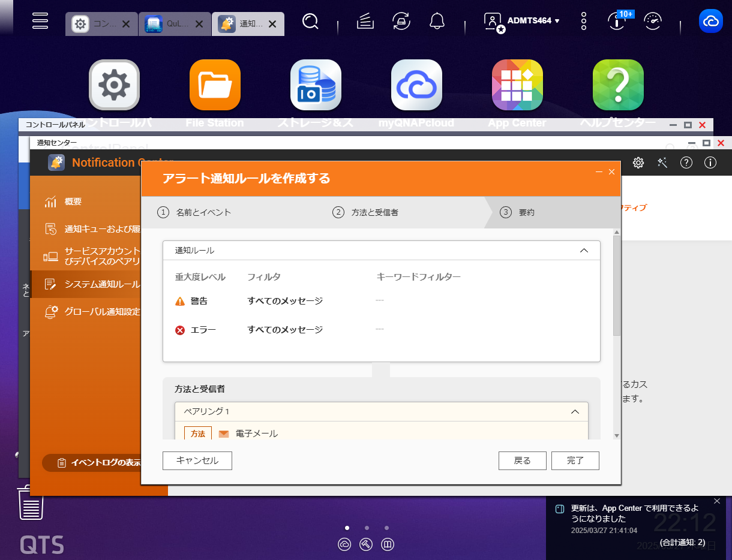This screenshot has width=732, height=560.
Task: Click wizard vertical scrollbar thumb
Action: (x=616, y=285)
